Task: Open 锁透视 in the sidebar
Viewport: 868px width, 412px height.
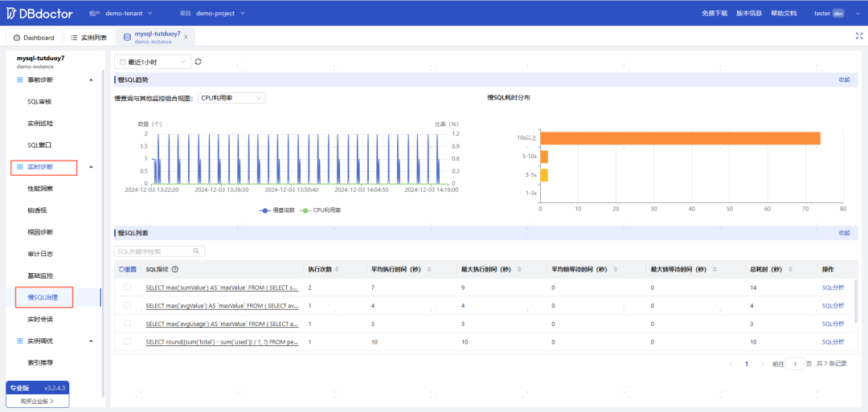Action: (37, 210)
